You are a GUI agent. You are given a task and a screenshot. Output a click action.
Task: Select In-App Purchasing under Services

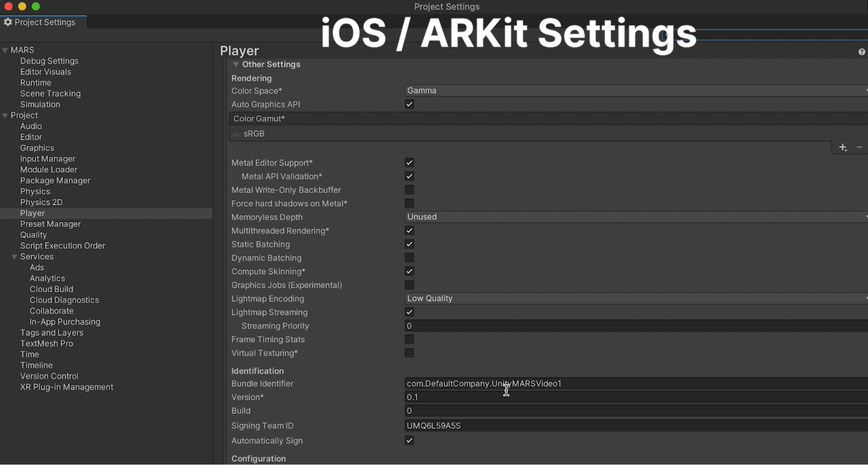point(65,322)
